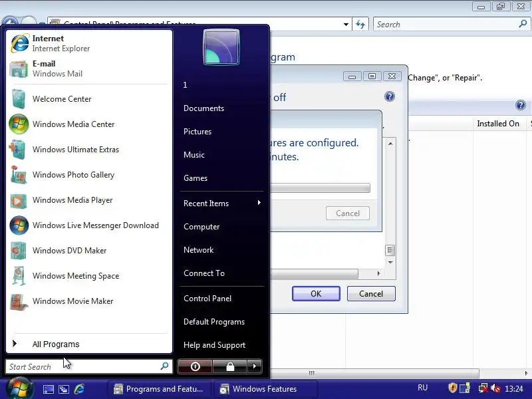Viewport: 532px width, 399px height.
Task: Open Windows Meeting Space icon
Action: (x=19, y=275)
